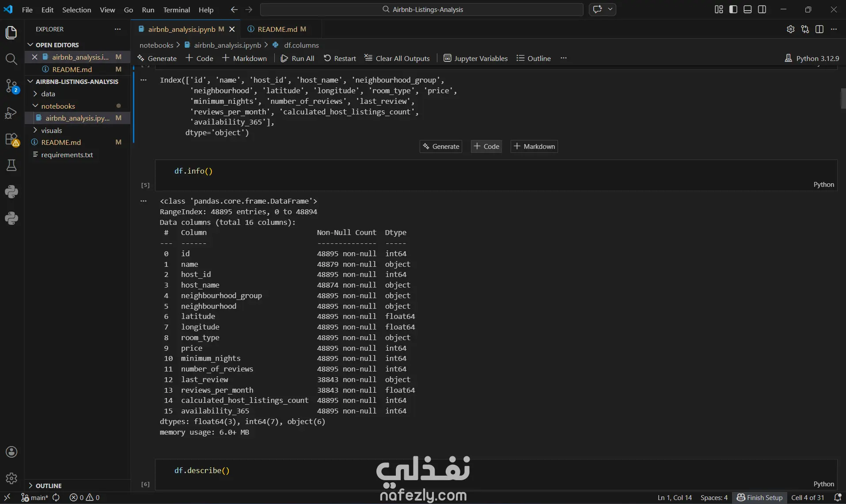Open the Extensions view

coord(11,140)
